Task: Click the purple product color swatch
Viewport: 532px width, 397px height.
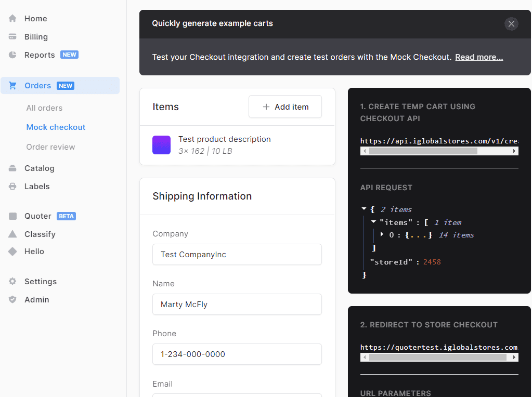Action: point(161,145)
